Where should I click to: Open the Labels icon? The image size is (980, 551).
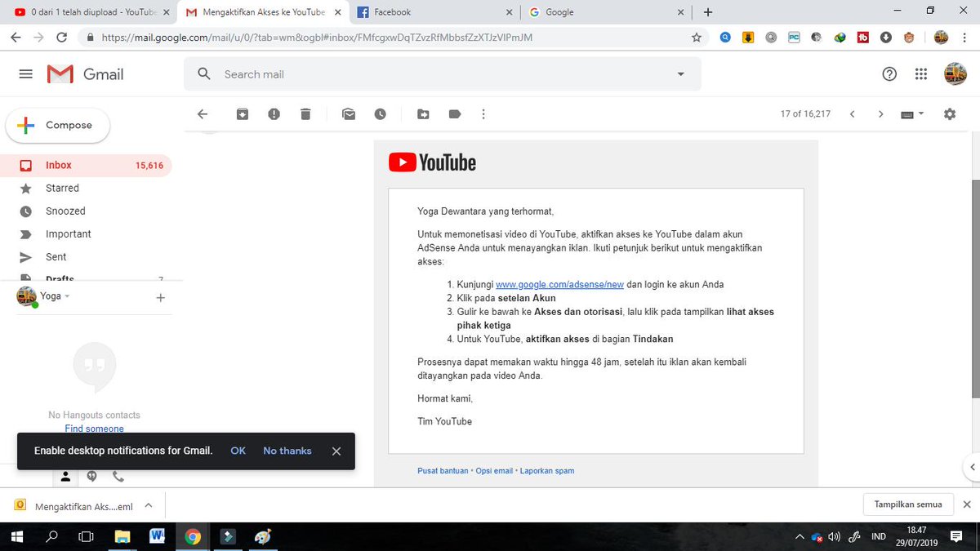point(455,114)
